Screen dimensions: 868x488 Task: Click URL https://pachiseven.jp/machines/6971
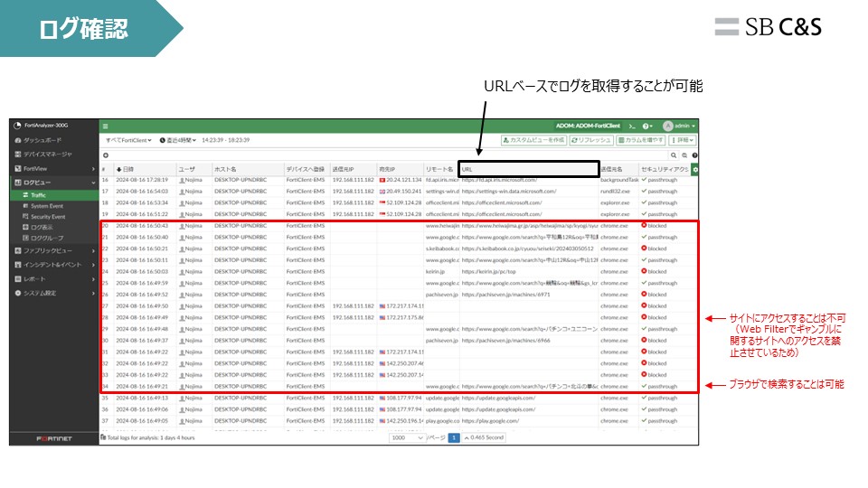[506, 295]
